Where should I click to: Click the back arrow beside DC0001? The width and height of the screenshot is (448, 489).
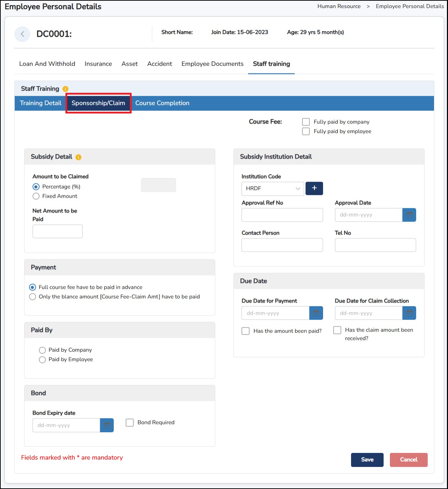point(22,34)
